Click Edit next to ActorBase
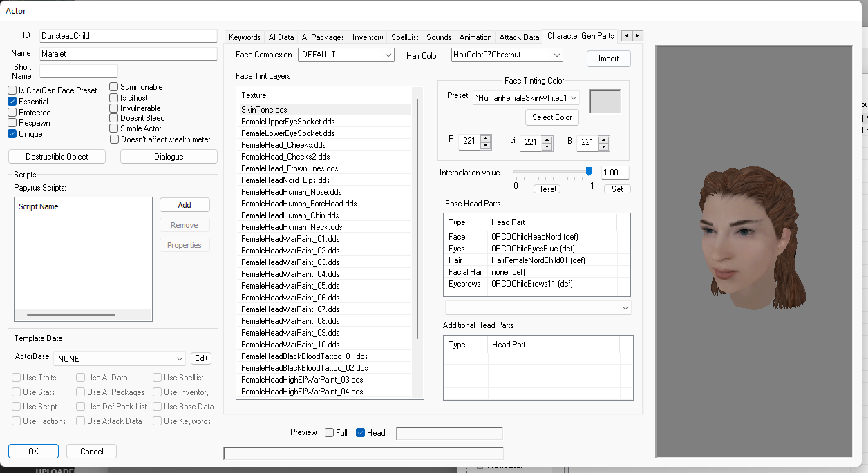 [201, 358]
